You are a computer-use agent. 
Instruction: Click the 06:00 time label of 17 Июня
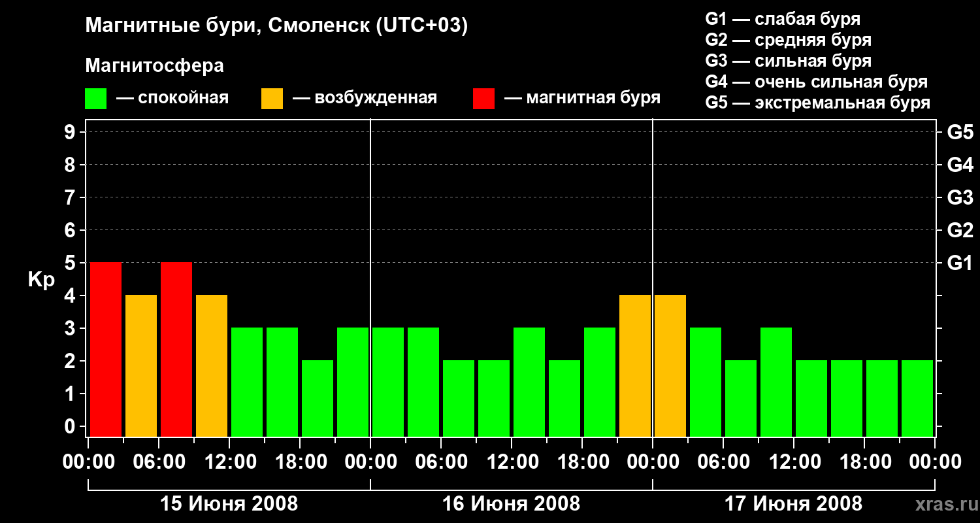coord(723,462)
